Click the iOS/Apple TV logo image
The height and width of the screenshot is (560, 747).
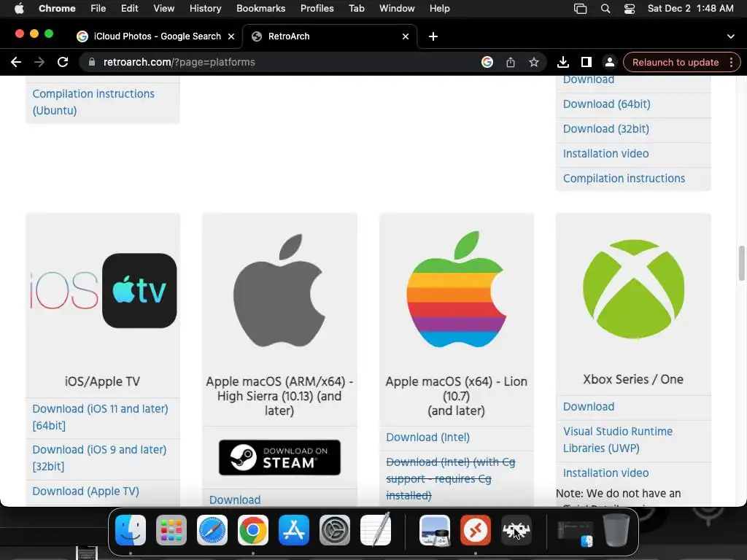point(103,290)
